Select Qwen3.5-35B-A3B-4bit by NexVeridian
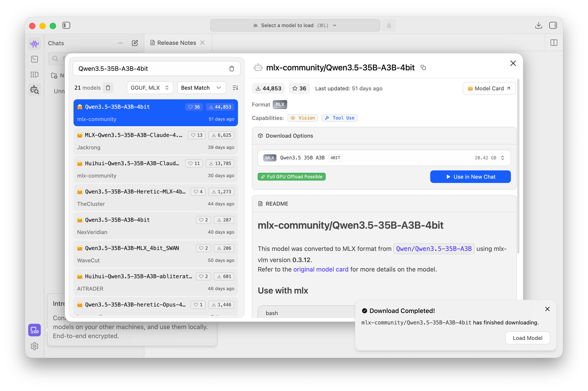The image size is (588, 391). click(156, 226)
